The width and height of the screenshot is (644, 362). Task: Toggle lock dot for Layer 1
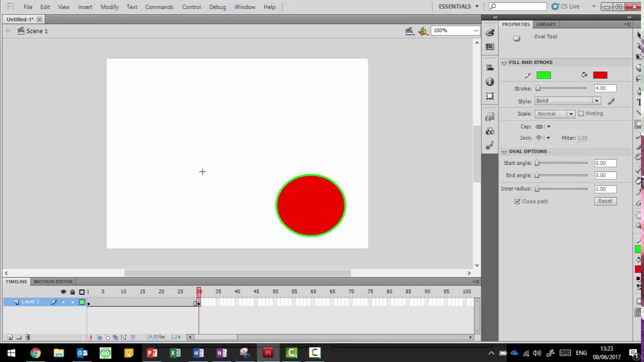click(x=72, y=302)
